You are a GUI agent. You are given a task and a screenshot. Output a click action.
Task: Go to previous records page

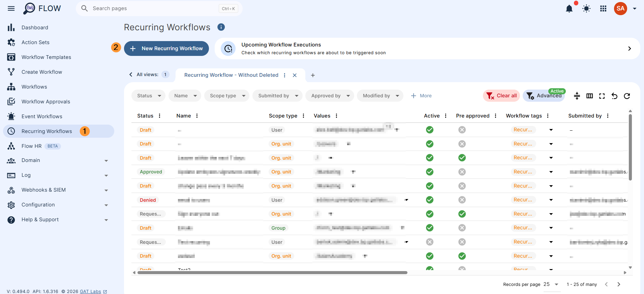[x=606, y=284]
